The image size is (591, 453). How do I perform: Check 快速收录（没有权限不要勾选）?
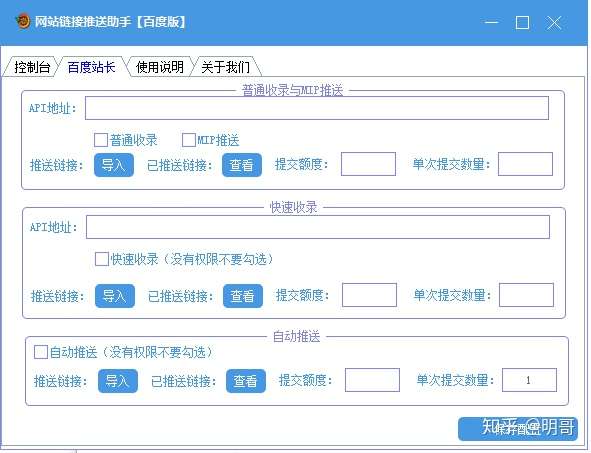click(x=102, y=259)
